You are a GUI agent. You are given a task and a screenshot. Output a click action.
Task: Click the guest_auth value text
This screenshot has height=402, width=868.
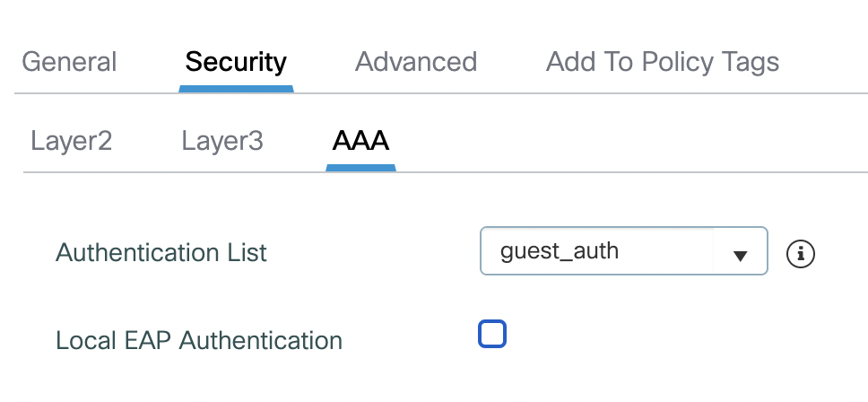pos(560,250)
